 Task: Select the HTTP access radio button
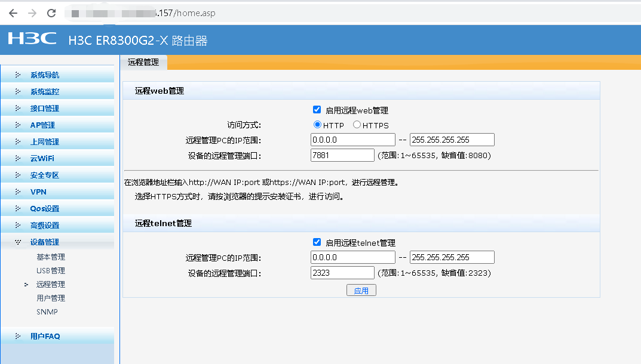(x=317, y=125)
